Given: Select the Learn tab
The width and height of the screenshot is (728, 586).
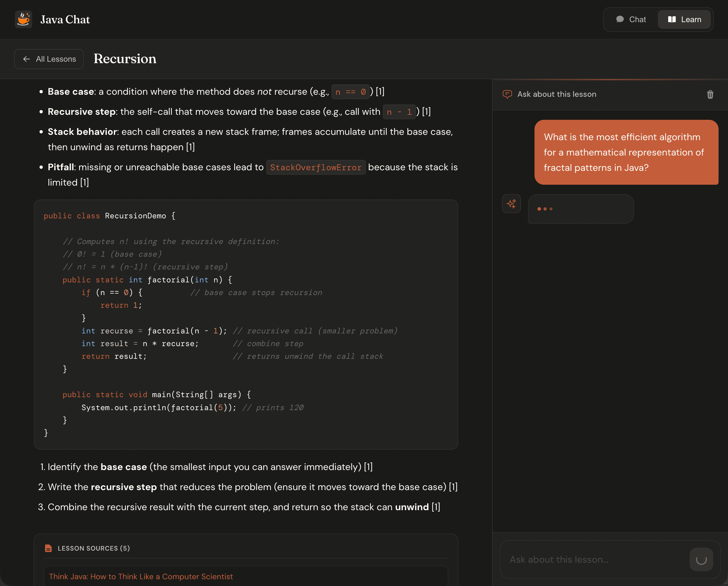Looking at the screenshot, I should 684,19.
